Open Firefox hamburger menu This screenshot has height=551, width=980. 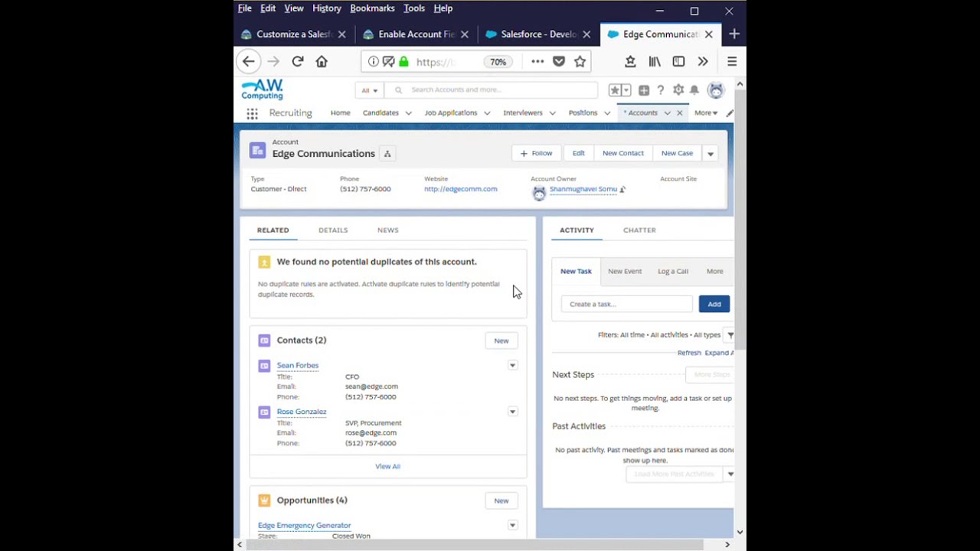coord(732,61)
